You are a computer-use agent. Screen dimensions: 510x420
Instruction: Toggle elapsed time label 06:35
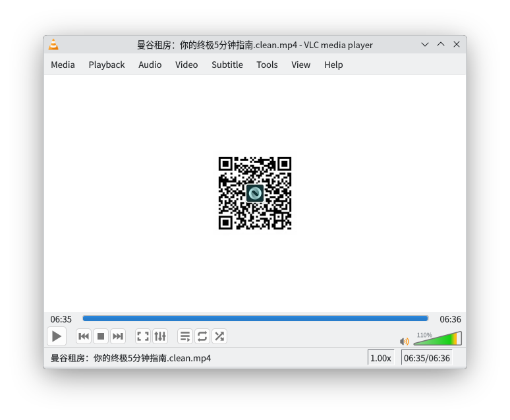click(x=61, y=319)
